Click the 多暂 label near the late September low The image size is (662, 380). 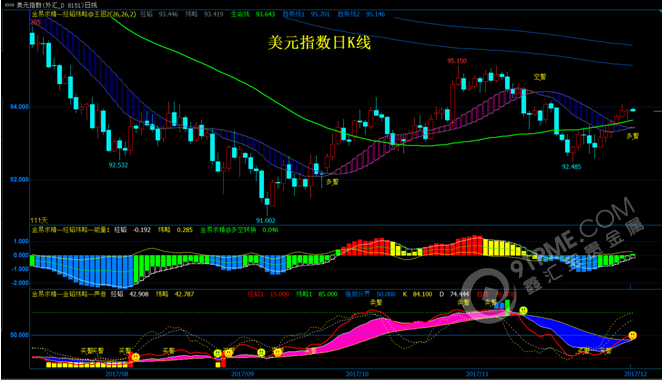(x=332, y=182)
